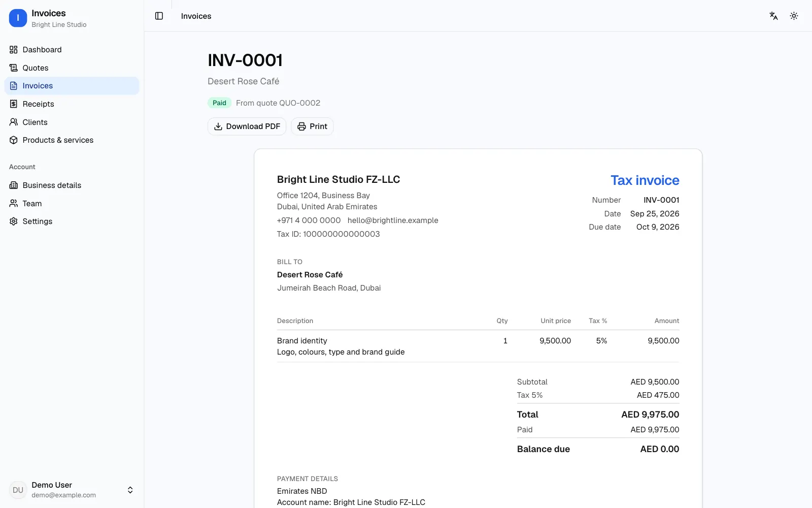Click the Due date Oct 9, 2026
812x508 pixels.
coord(658,227)
